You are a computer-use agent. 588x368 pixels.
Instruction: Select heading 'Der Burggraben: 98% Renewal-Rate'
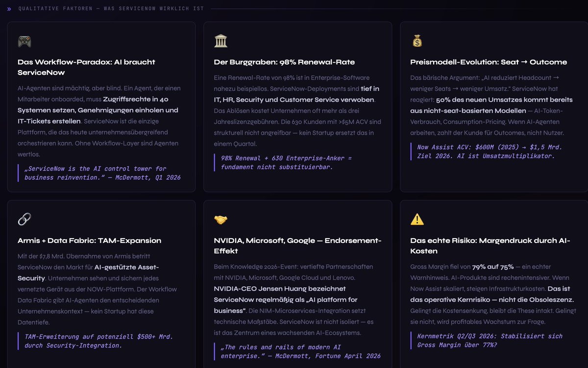(284, 62)
